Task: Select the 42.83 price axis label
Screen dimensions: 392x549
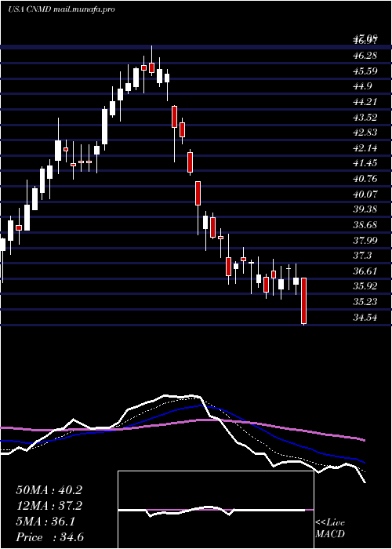Action: point(365,133)
